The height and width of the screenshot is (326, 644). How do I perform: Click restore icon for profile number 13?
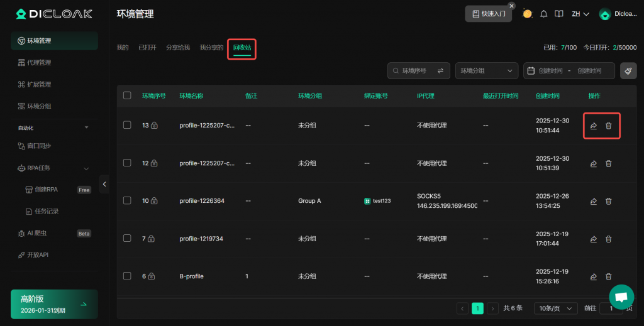[x=593, y=126]
